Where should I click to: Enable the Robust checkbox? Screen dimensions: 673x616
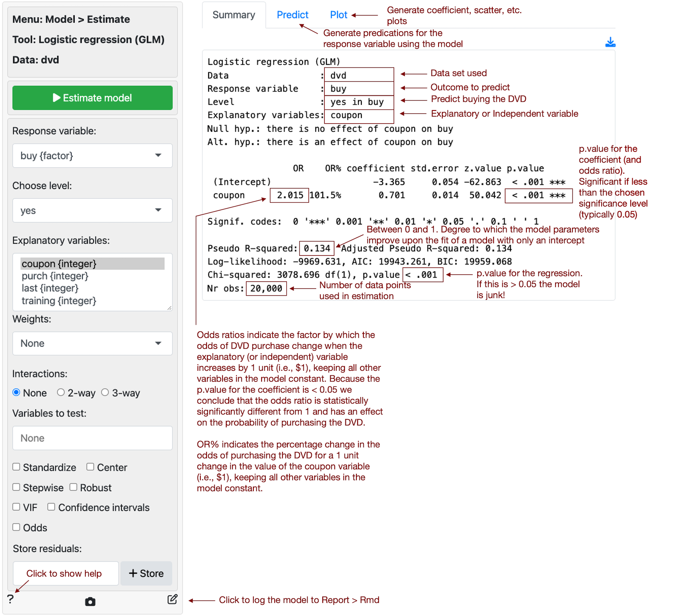click(74, 487)
